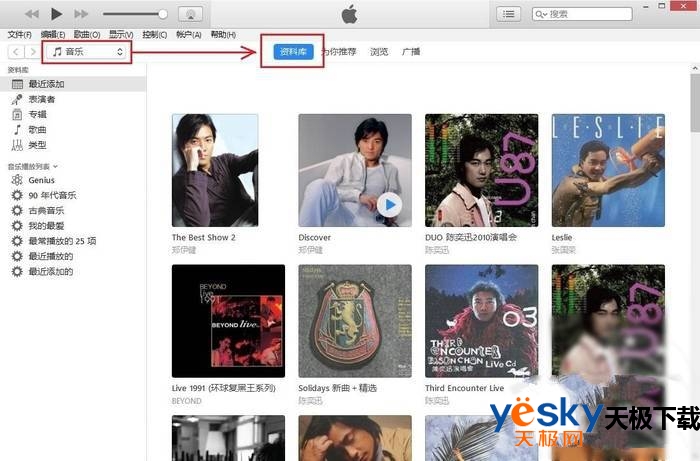The height and width of the screenshot is (461, 700).
Task: Open the Live 1991 BEYOND album cover
Action: tap(228, 321)
